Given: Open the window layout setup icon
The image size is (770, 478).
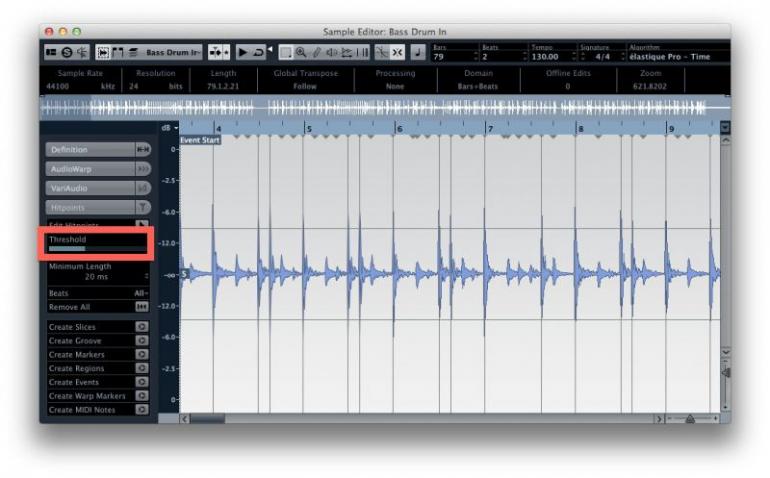Looking at the screenshot, I should (51, 52).
